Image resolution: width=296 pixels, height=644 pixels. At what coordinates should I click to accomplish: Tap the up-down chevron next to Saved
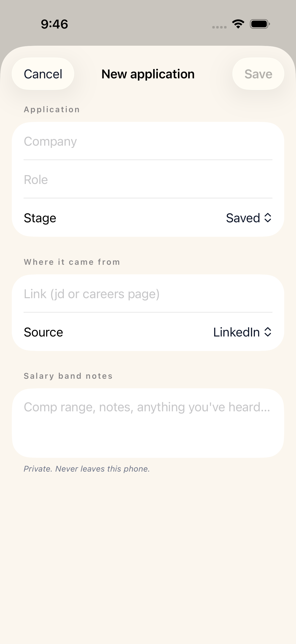pyautogui.click(x=268, y=218)
